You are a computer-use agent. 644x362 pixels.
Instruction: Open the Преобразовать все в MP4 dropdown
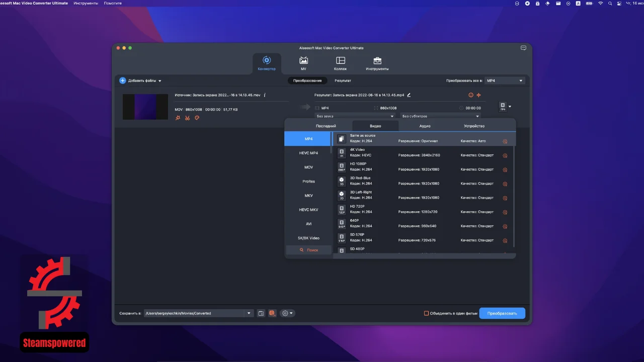tap(505, 80)
